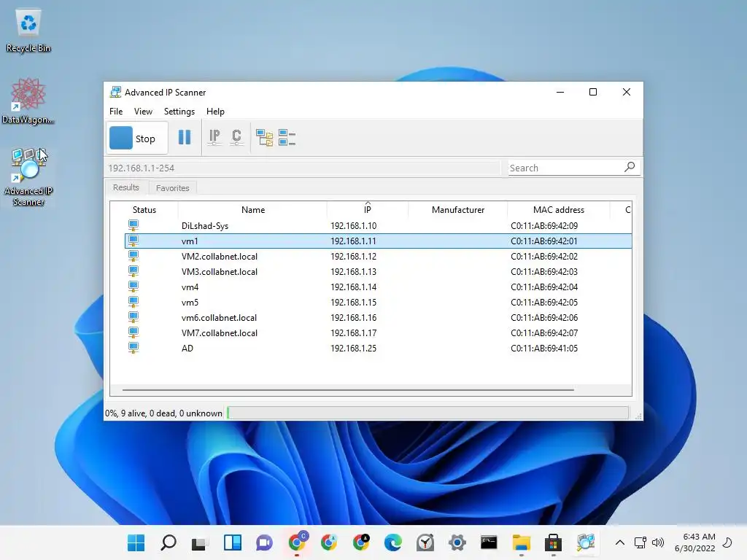Viewport: 747px width, 560px height.
Task: Sort by Name column header
Action: (253, 210)
